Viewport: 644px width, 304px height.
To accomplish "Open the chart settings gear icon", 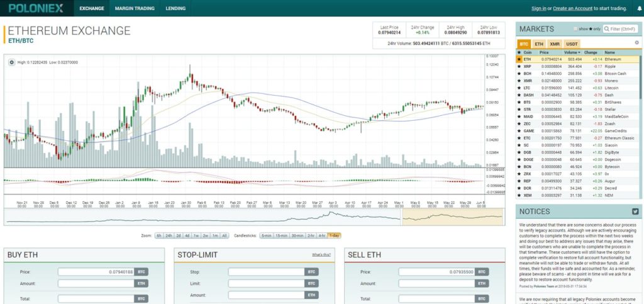I will 11,62.
